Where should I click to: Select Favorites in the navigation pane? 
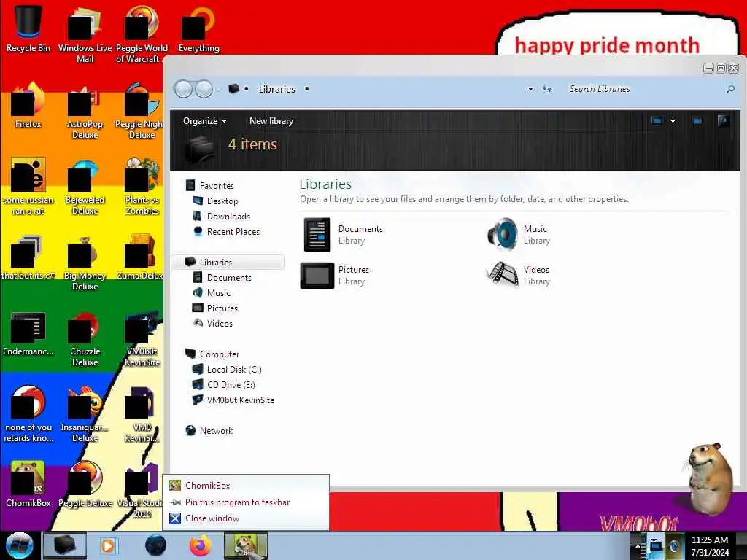coord(216,186)
